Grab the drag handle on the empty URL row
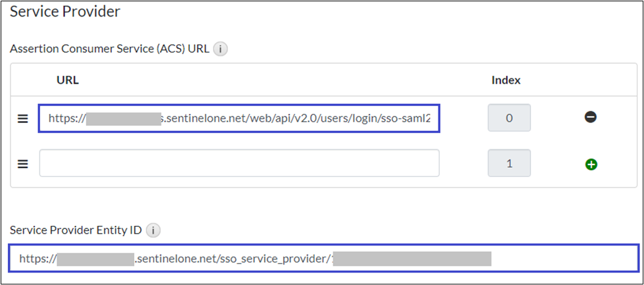Image resolution: width=644 pixels, height=285 pixels. point(22,164)
